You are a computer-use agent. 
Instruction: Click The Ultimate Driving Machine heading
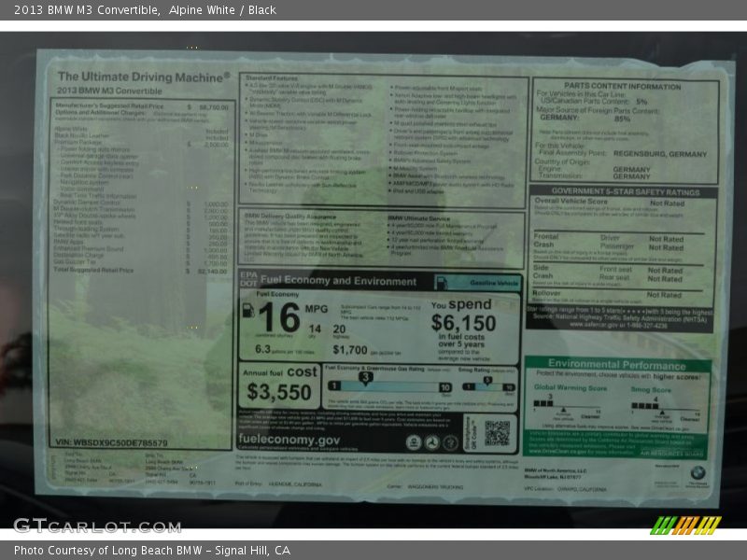coord(144,77)
